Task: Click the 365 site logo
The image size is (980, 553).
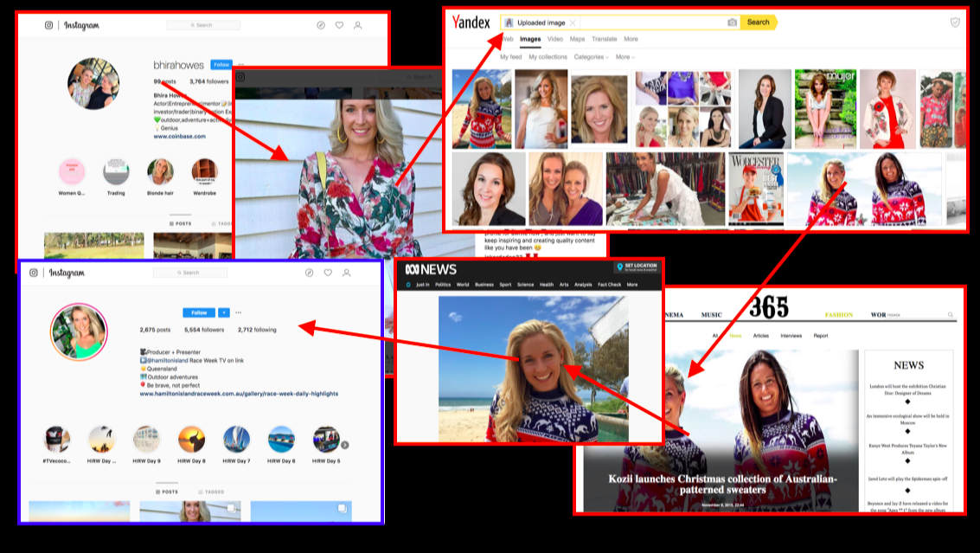Action: tap(769, 307)
